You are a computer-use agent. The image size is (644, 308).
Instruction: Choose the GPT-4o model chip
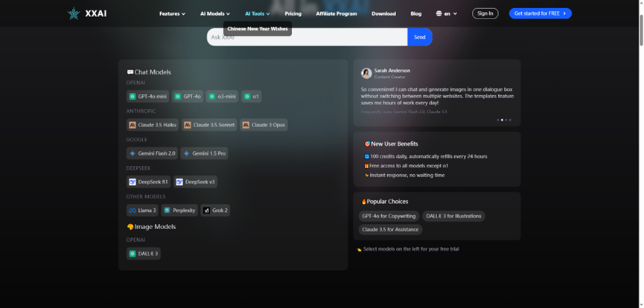pos(188,97)
